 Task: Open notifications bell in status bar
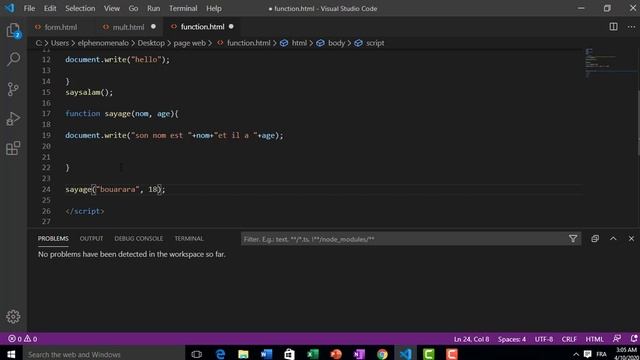click(633, 339)
